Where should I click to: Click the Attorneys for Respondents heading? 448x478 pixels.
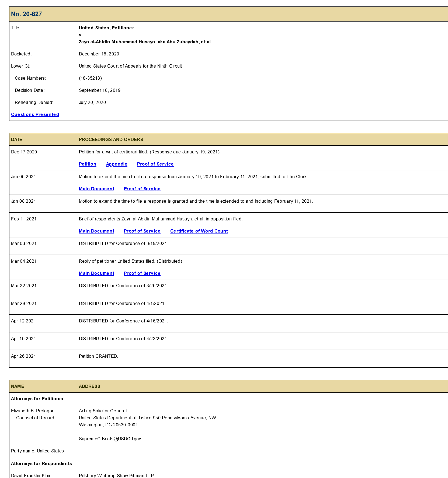tap(41, 463)
